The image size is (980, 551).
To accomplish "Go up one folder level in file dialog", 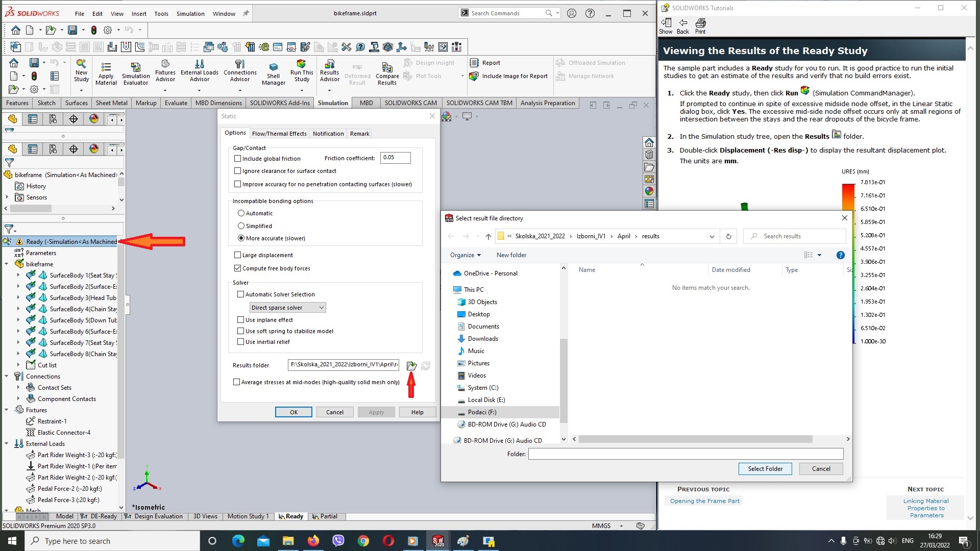I will pyautogui.click(x=488, y=236).
